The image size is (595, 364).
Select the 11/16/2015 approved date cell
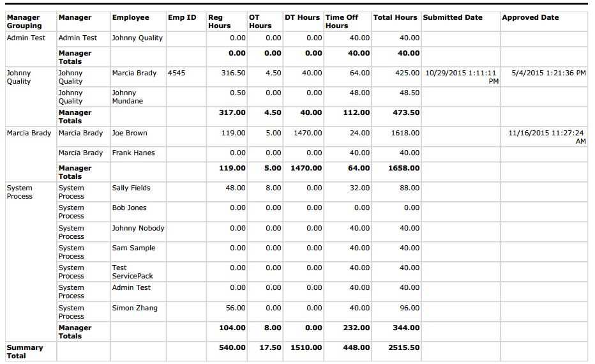(546, 137)
